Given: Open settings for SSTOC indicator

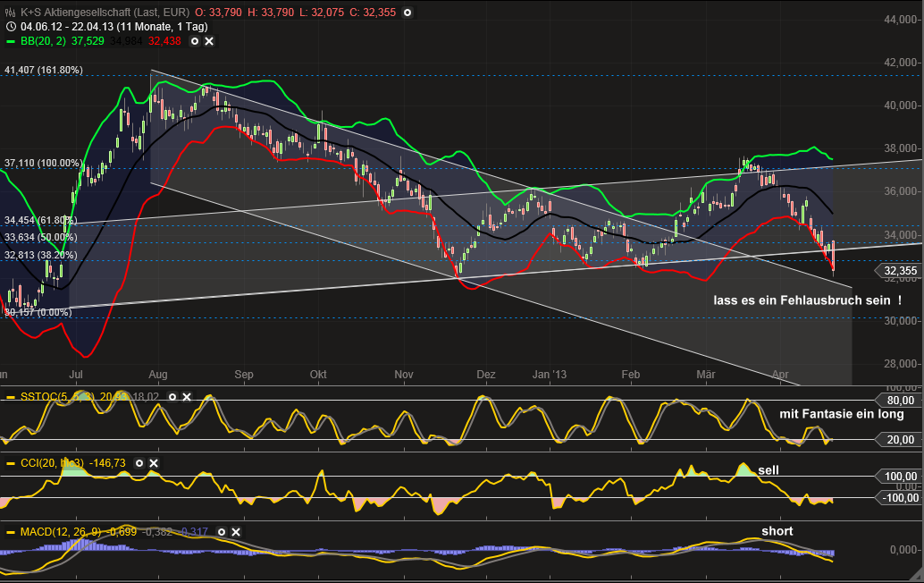Looking at the screenshot, I should click(x=172, y=397).
